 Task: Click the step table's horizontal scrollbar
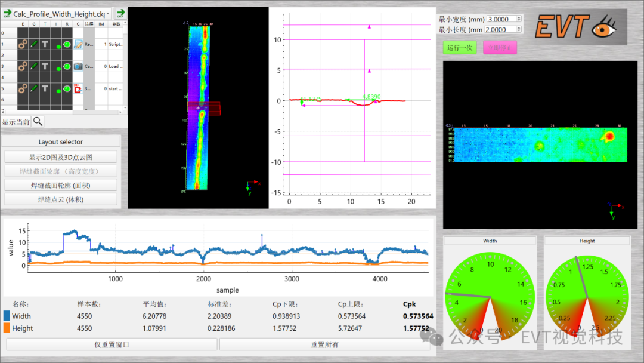tap(61, 112)
